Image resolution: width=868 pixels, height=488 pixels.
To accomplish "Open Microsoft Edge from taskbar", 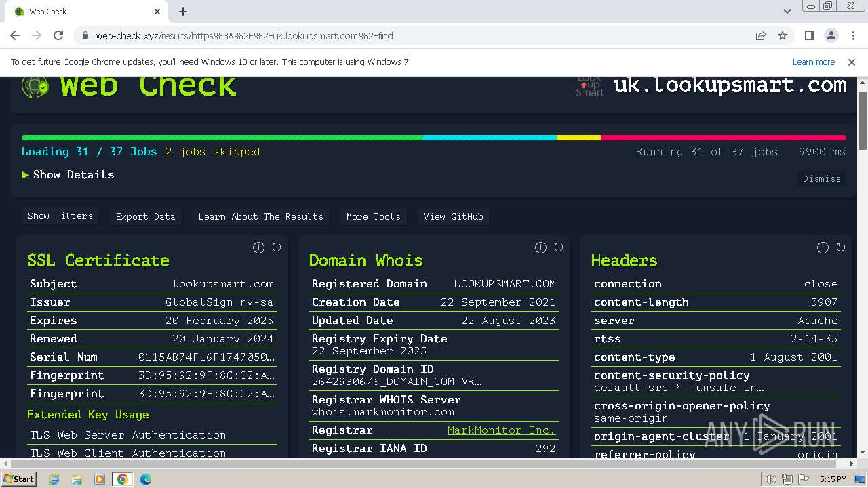I will tap(146, 479).
